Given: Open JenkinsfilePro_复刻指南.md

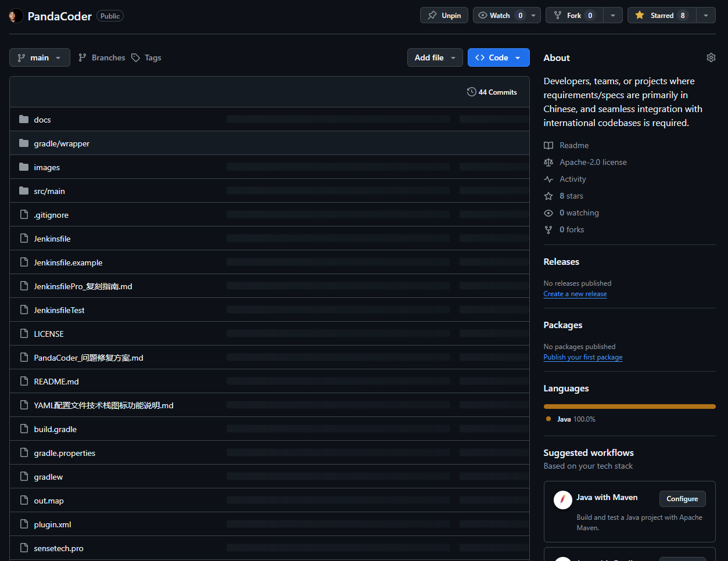Looking at the screenshot, I should click(x=83, y=286).
